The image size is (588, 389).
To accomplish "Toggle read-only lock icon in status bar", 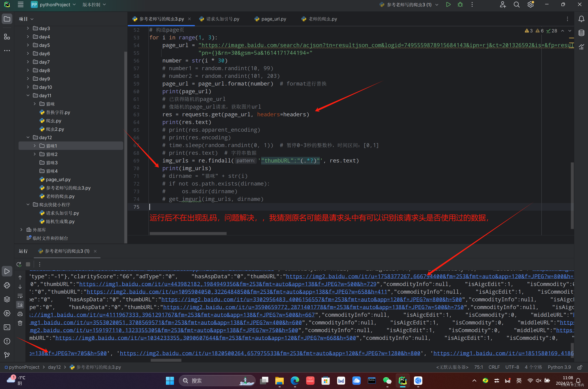I will tap(580, 367).
